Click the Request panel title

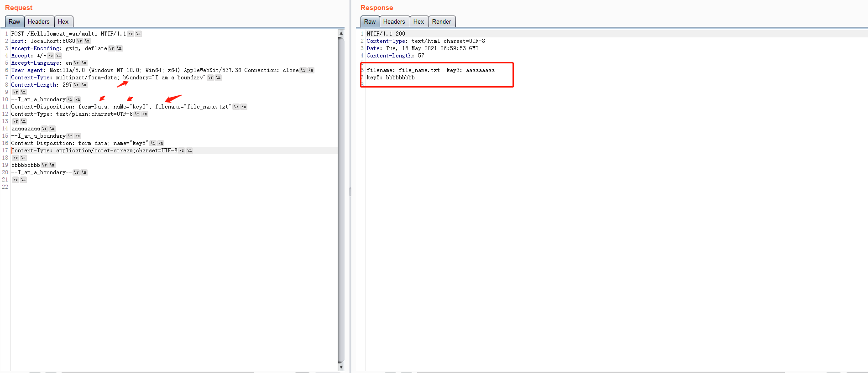click(19, 8)
